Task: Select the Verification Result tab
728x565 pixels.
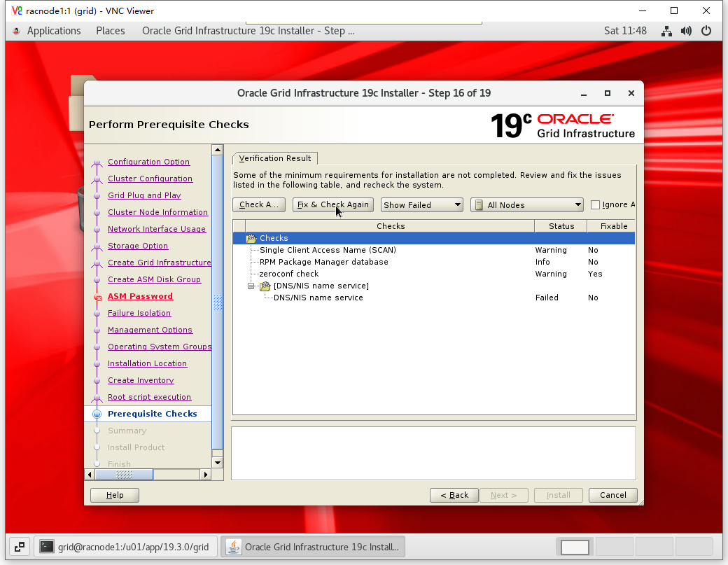Action: coord(275,158)
